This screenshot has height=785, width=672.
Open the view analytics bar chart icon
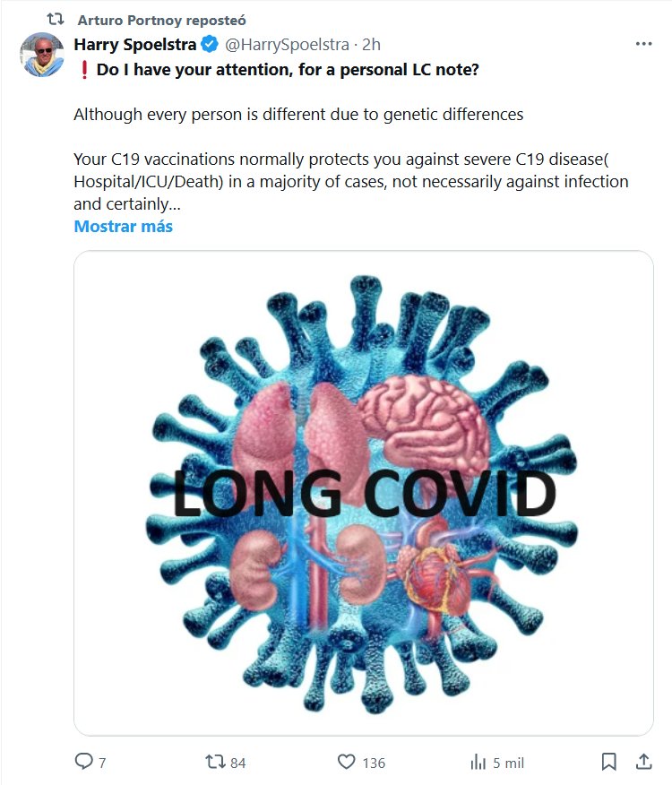click(x=478, y=762)
